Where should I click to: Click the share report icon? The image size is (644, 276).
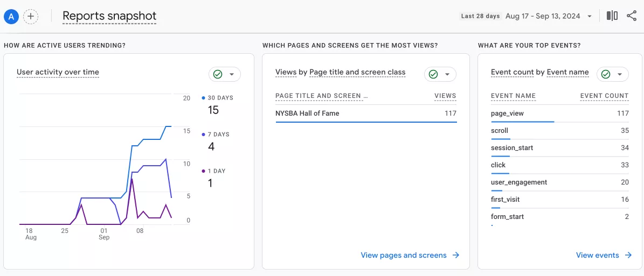(x=632, y=16)
